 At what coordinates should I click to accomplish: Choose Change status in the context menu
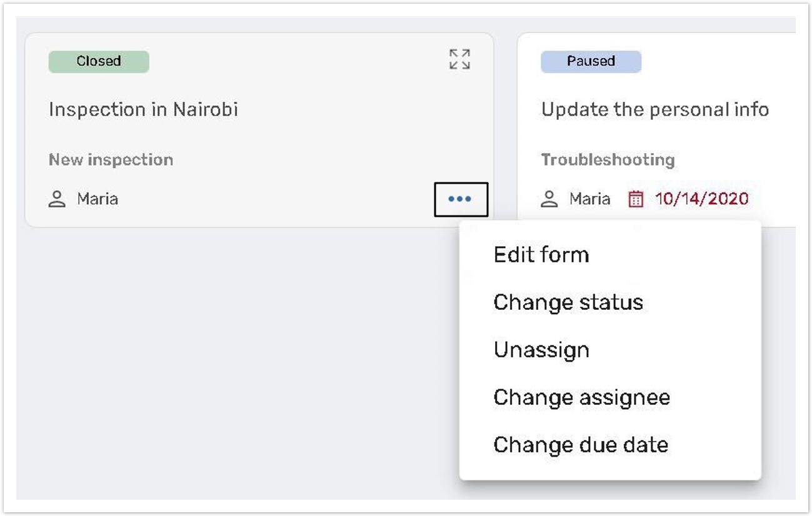[x=568, y=302]
